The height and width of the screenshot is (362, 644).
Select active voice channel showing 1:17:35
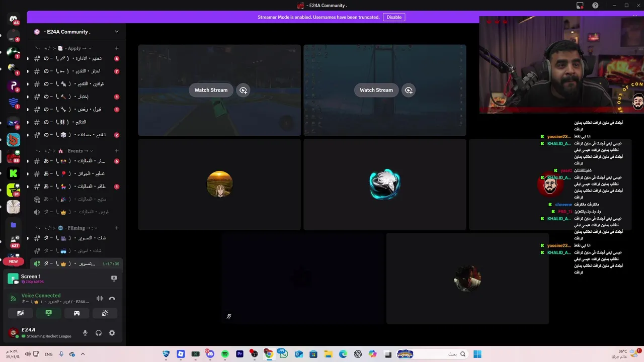coord(76,263)
